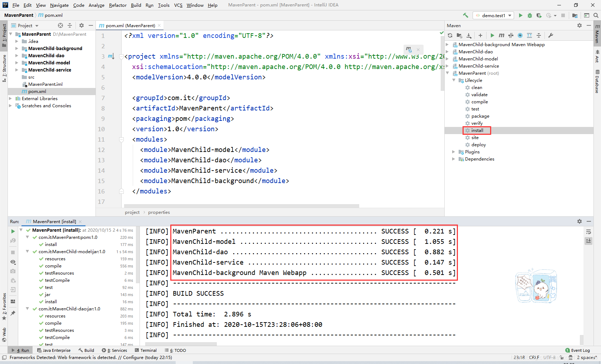Open the Event Log

[577, 350]
